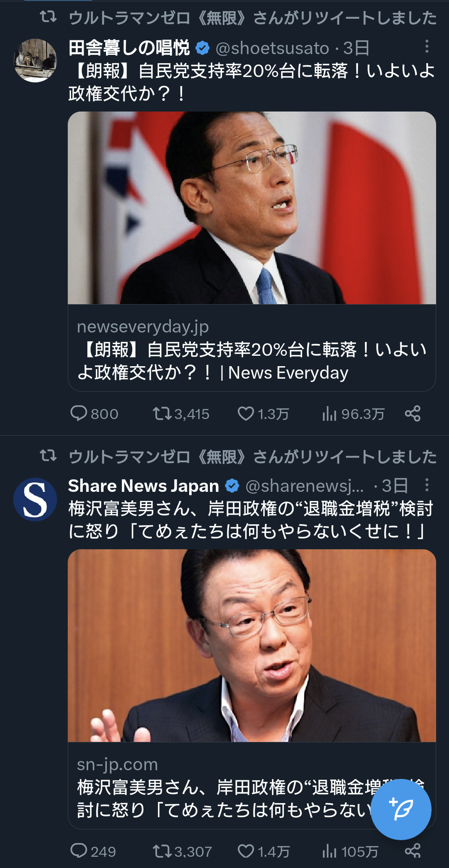
Task: Open the @shoetsusato account handle
Action: (x=273, y=48)
